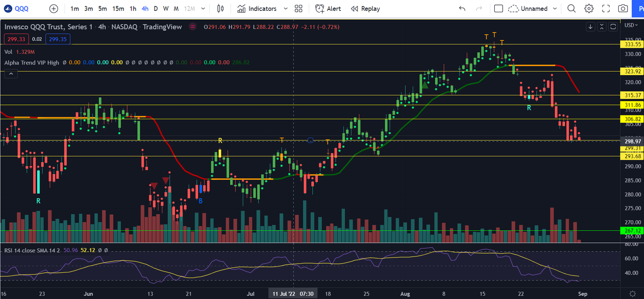Click the 311.86 price level label
Viewport: 644px width, 299px height.
pyautogui.click(x=631, y=105)
